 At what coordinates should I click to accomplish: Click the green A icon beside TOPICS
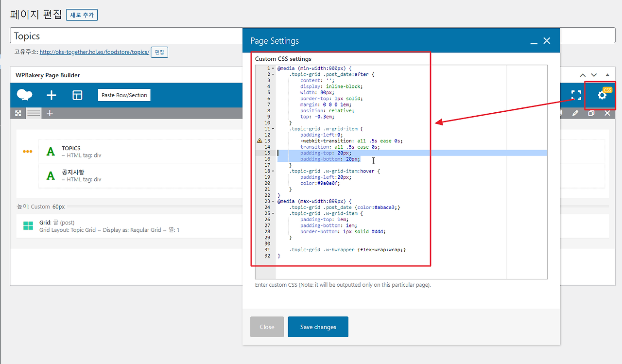pyautogui.click(x=51, y=152)
